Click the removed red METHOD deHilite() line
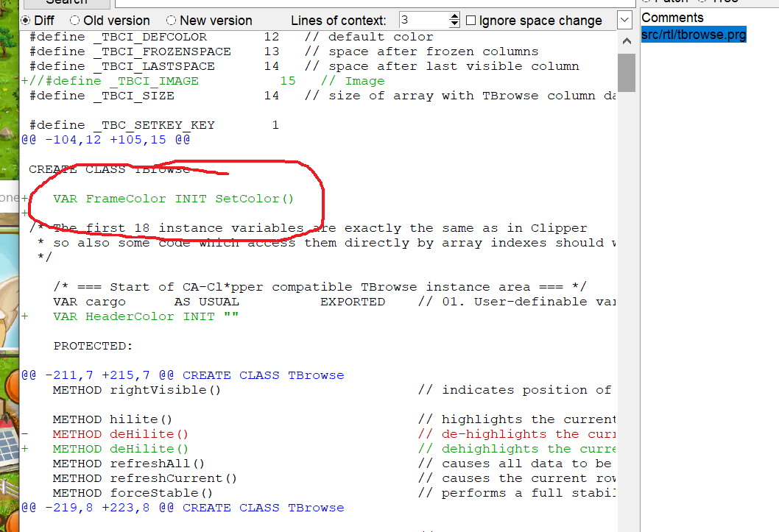 click(121, 434)
